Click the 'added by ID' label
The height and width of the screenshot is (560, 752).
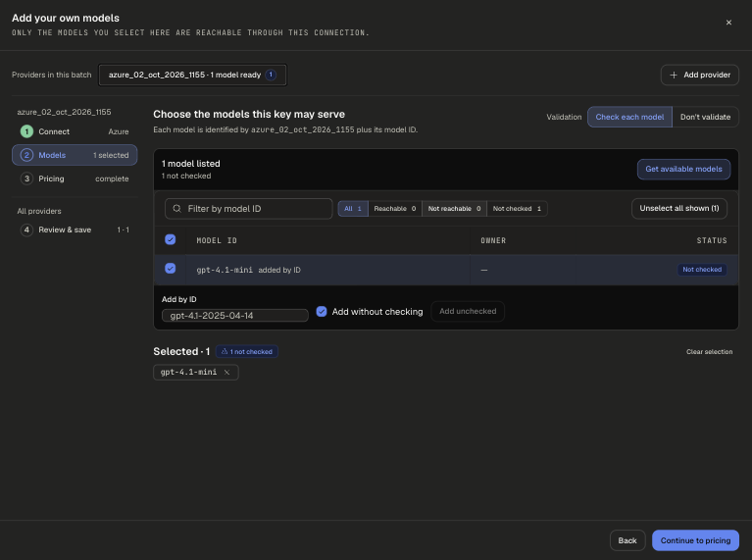pyautogui.click(x=279, y=270)
